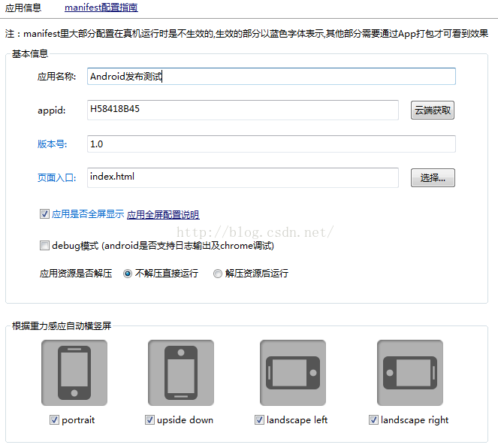Click the 应用资源是否解压 label
The height and width of the screenshot is (448, 498).
tap(76, 274)
